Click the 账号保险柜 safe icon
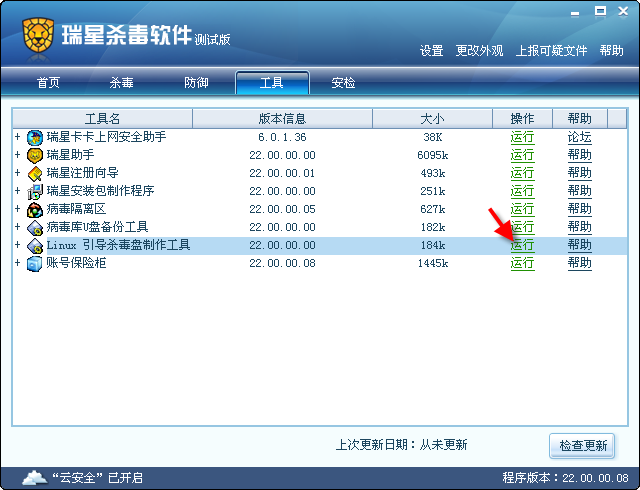640x490 pixels. (35, 263)
